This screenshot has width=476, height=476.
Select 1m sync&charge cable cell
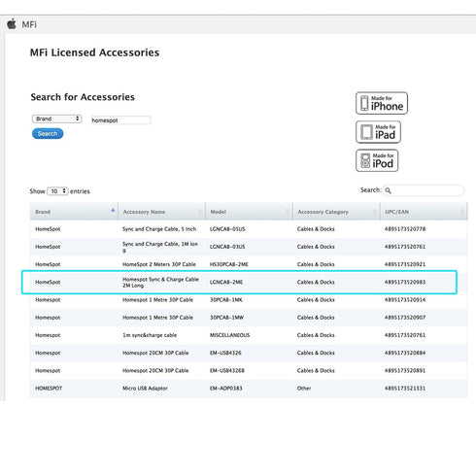coord(150,335)
